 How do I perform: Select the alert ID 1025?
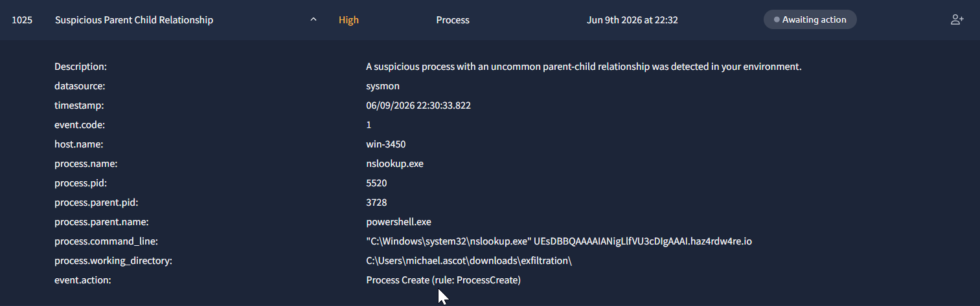(x=22, y=20)
